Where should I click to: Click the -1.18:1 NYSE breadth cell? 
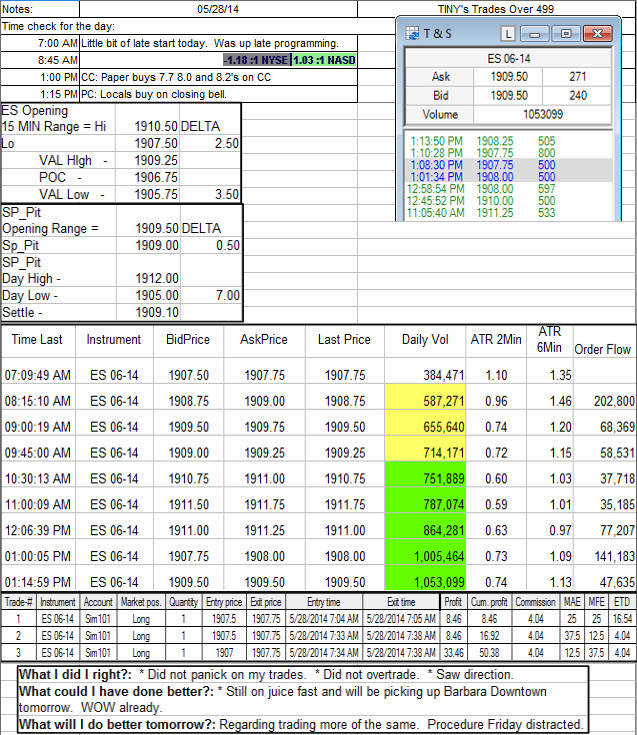point(256,60)
